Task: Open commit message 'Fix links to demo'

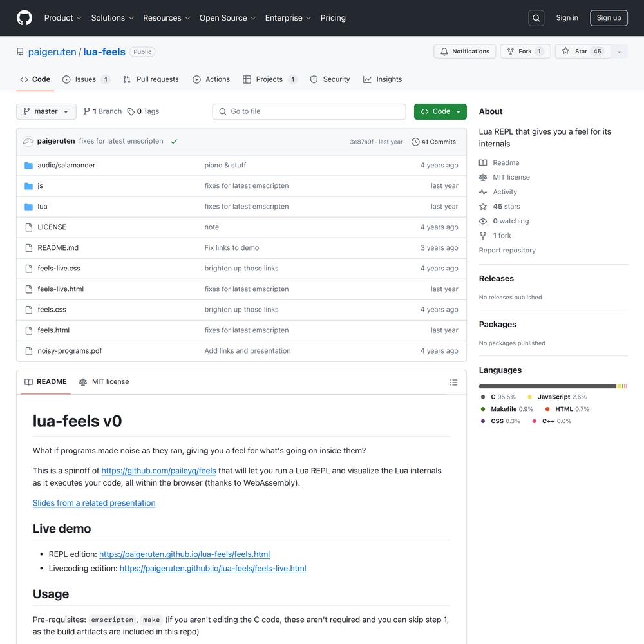Action: tap(232, 248)
